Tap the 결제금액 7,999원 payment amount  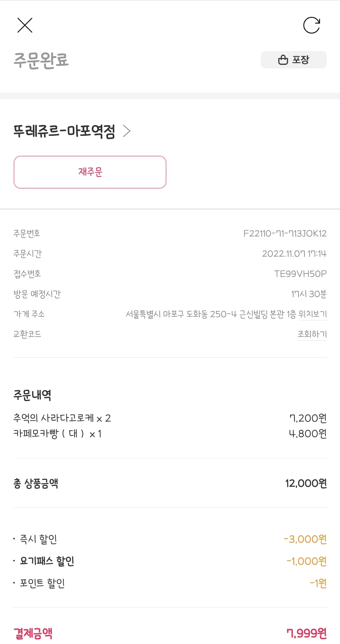306,633
